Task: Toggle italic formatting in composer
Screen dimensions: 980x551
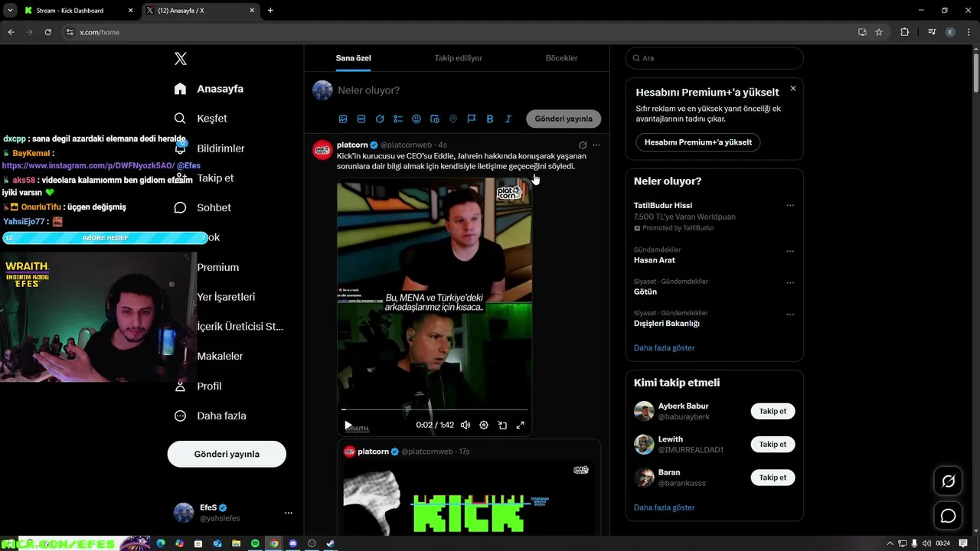Action: [x=508, y=119]
